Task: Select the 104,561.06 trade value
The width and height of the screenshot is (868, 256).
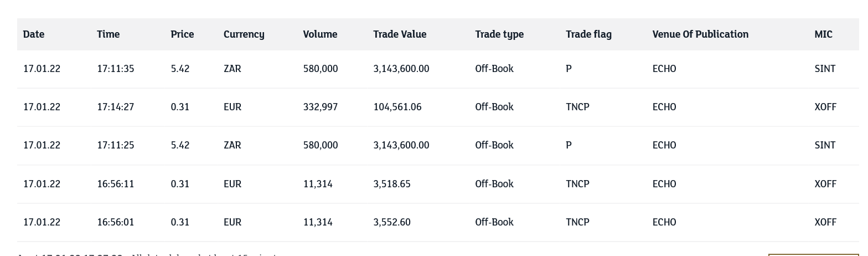Action: (397, 107)
